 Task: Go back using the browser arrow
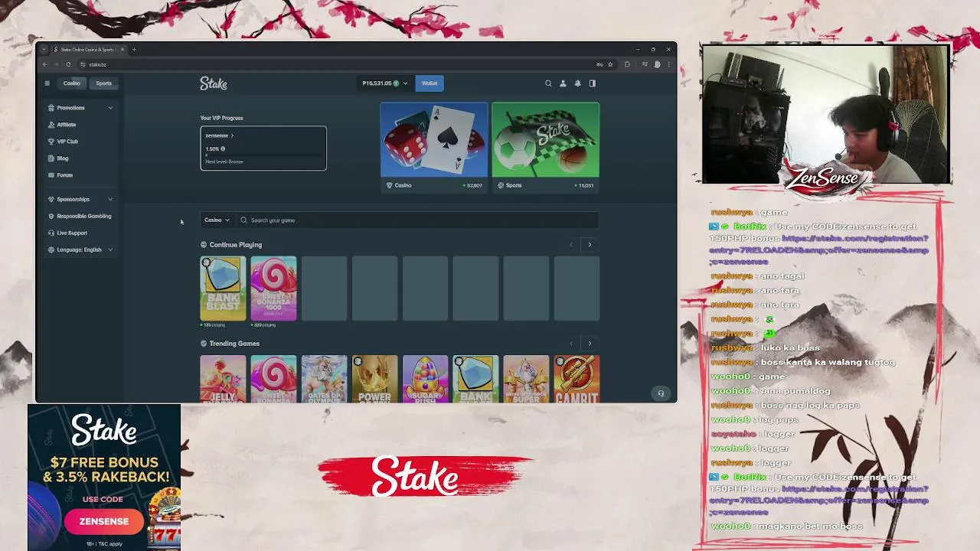44,64
